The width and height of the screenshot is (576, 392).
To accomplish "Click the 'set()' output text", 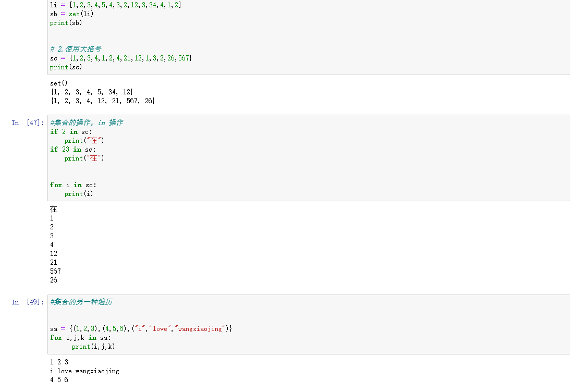I will [59, 83].
